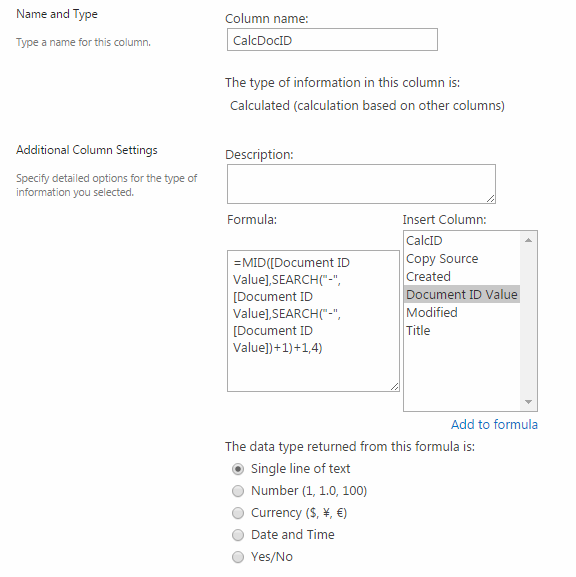This screenshot has width=576, height=577.
Task: Select Document ID Value column entry
Action: (x=462, y=294)
